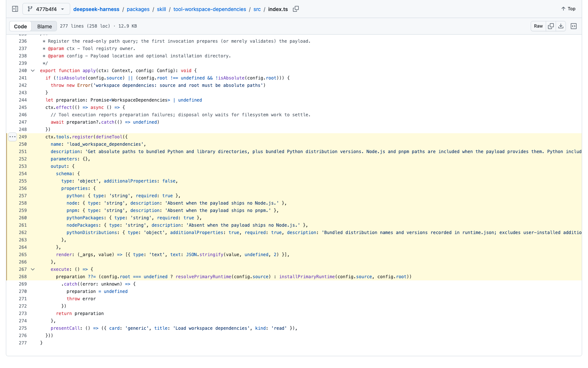Click the 'Load workspace dependencies' title string

pos(211,328)
